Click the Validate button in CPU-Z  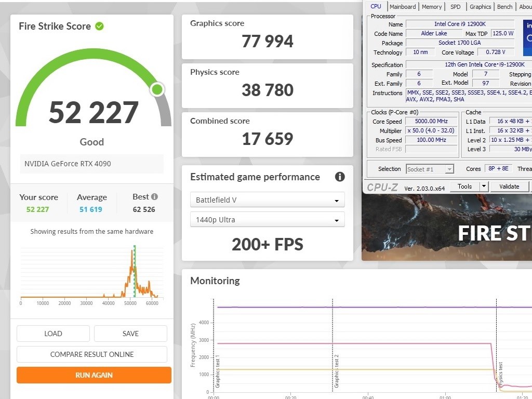[509, 187]
